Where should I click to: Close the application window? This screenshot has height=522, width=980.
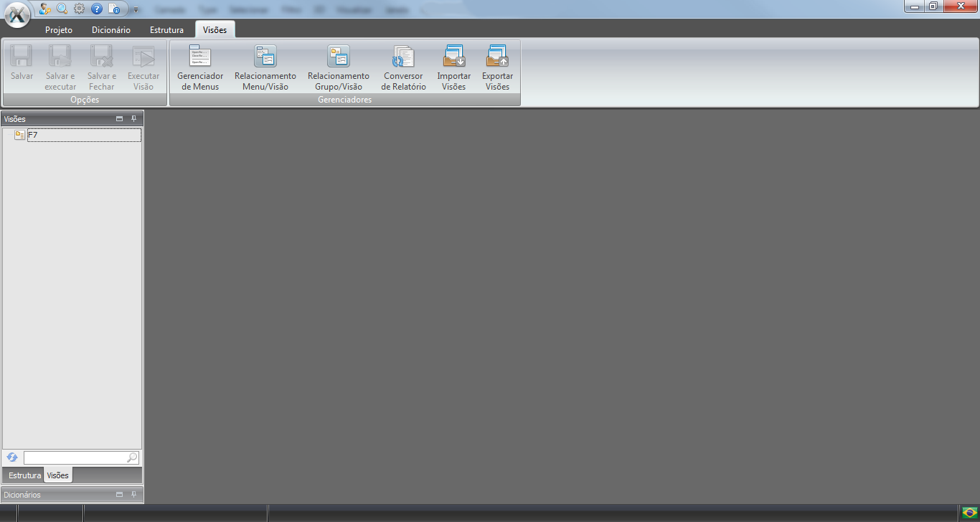(x=959, y=6)
